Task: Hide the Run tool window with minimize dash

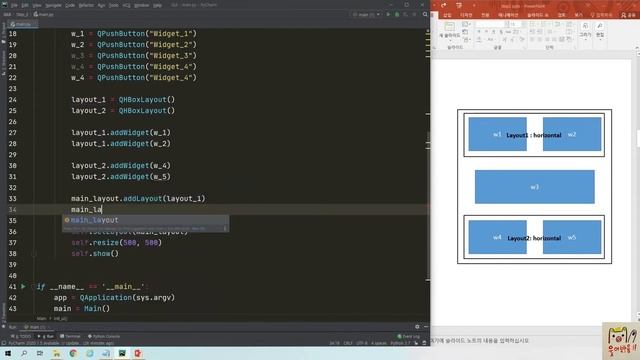Action: (426, 327)
